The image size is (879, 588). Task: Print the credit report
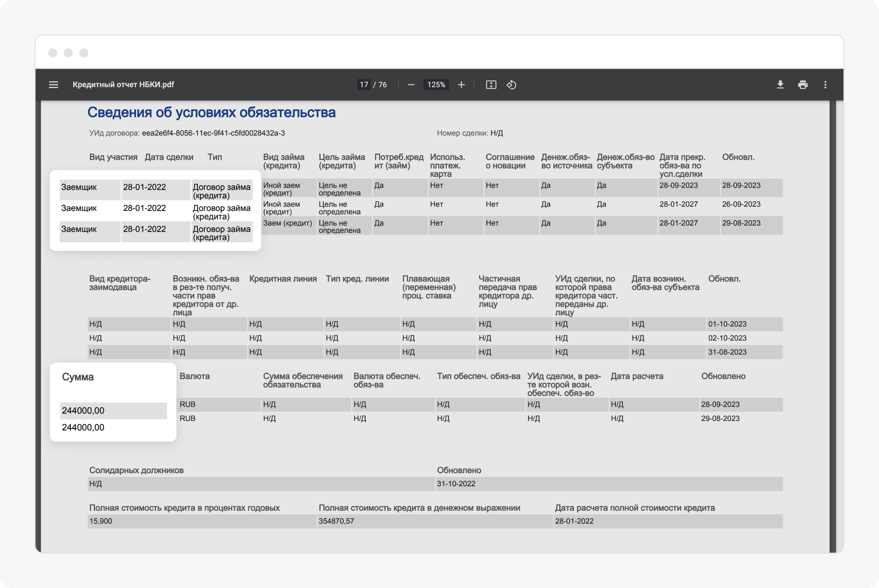803,85
